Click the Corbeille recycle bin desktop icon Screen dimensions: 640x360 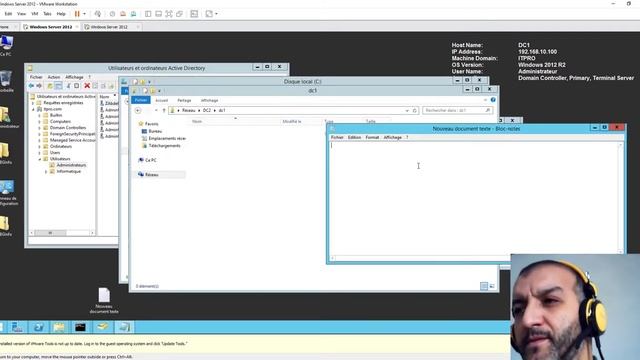point(6,81)
